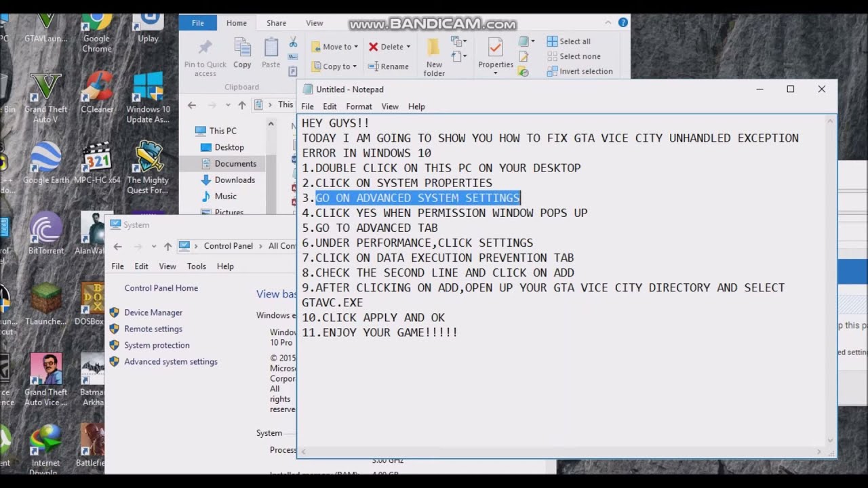
Task: Click the New folder icon
Action: (434, 47)
